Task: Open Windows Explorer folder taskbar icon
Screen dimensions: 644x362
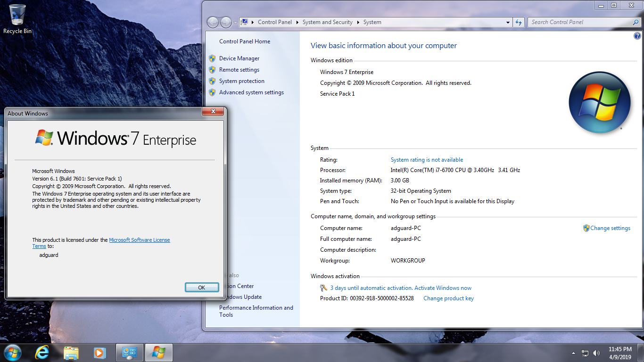Action: [71, 353]
